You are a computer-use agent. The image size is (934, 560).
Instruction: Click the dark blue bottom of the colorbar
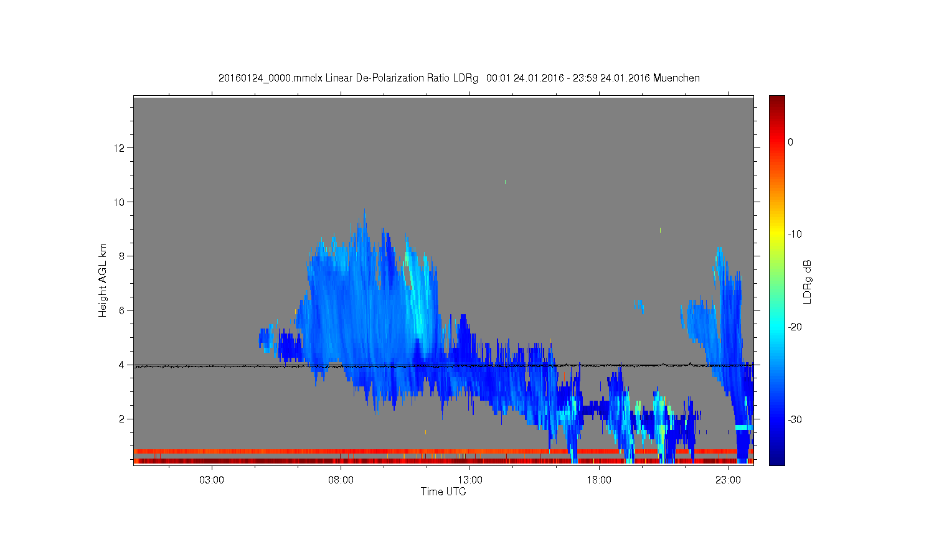pyautogui.click(x=777, y=457)
